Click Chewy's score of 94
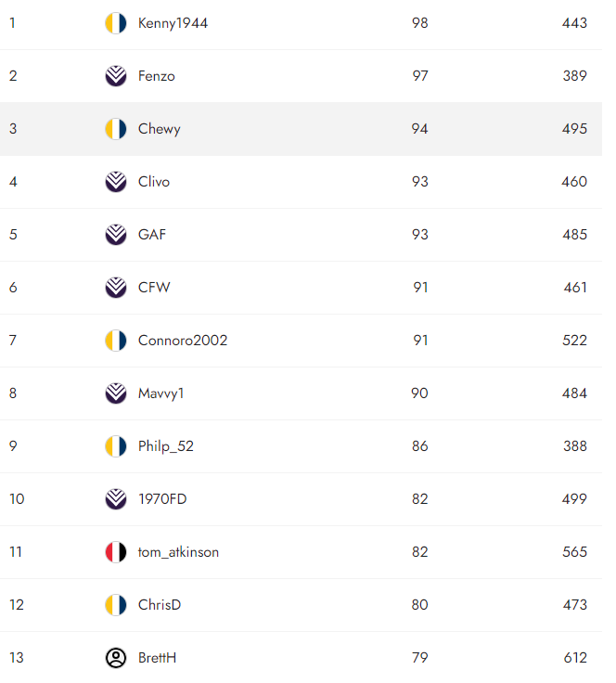The image size is (616, 683). (x=420, y=129)
